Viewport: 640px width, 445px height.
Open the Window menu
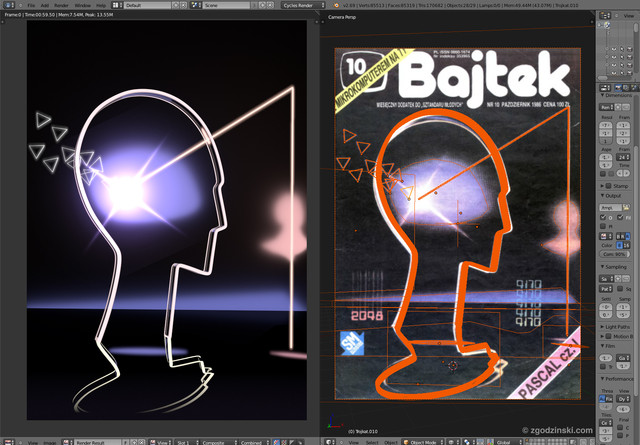[x=83, y=5]
